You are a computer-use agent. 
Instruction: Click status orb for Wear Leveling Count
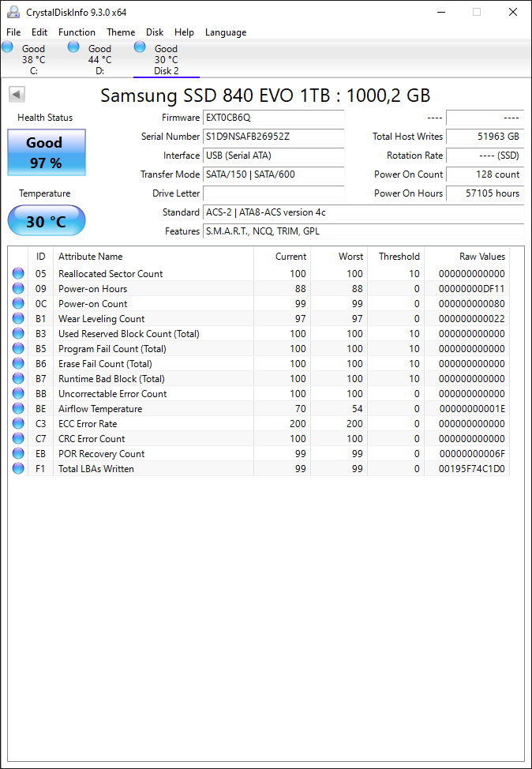18,318
